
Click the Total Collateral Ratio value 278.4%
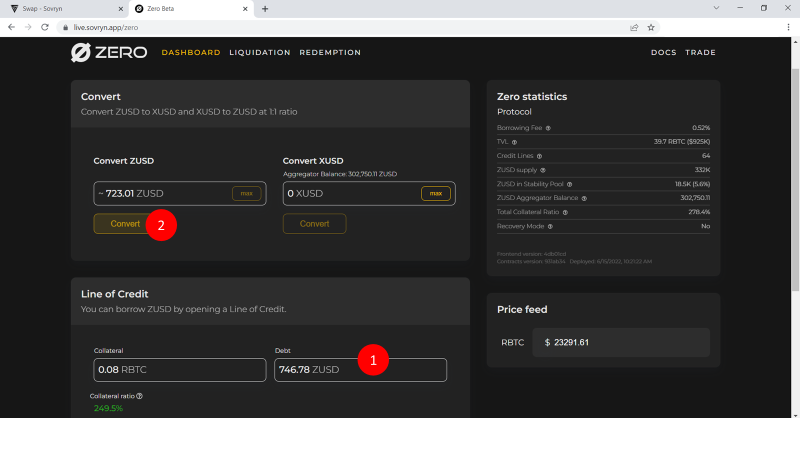point(699,212)
